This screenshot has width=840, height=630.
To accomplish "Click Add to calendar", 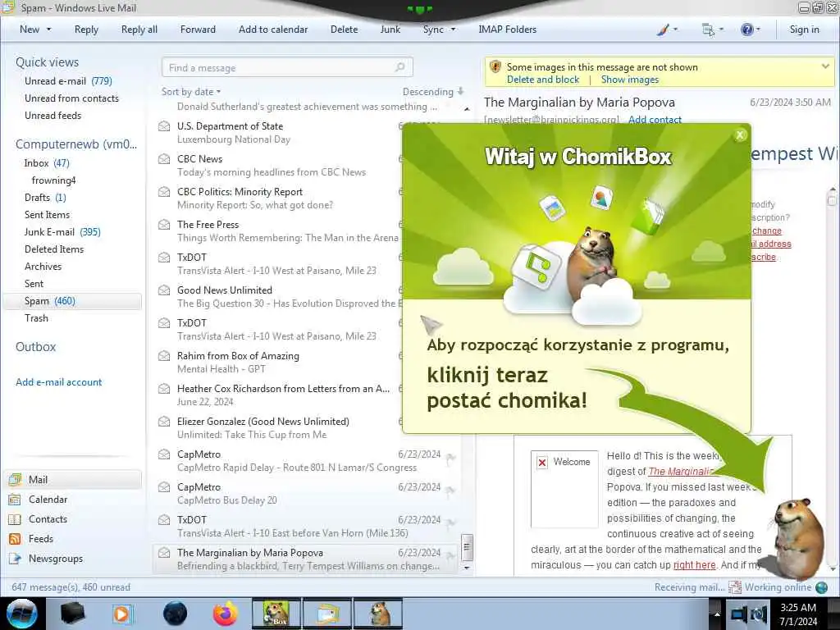I will tap(273, 30).
